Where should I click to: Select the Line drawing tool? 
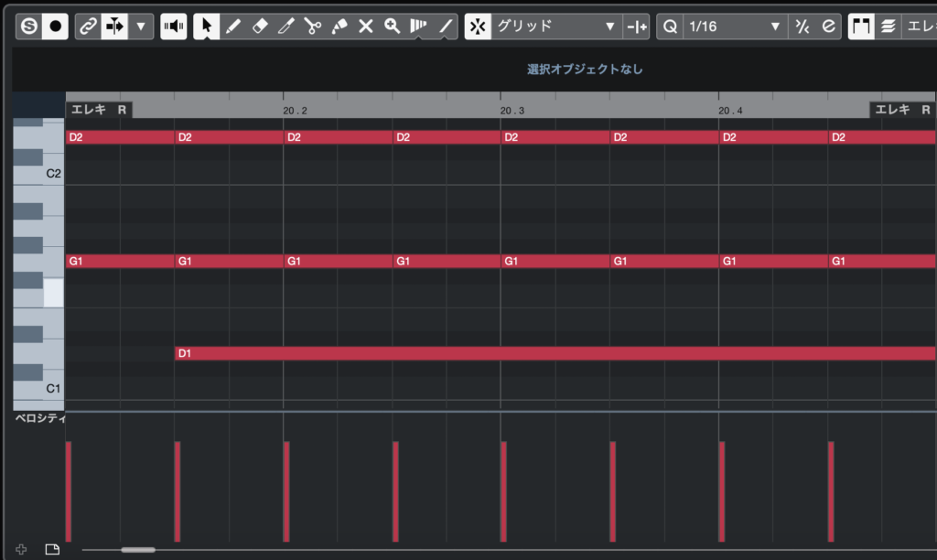coord(446,27)
